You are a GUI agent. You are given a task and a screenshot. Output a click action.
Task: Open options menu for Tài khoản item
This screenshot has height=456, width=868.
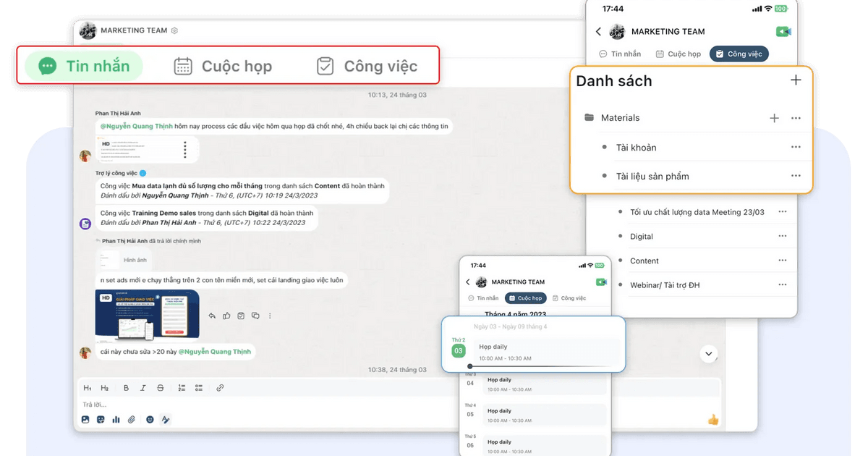click(796, 147)
